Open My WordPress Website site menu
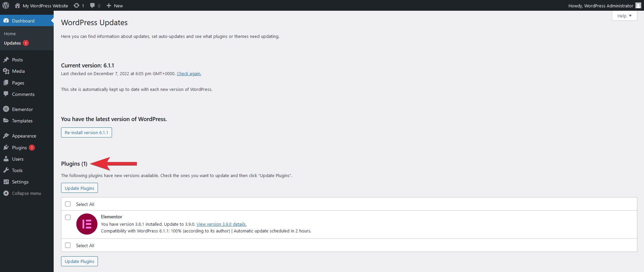This screenshot has height=272, width=644. (42, 6)
